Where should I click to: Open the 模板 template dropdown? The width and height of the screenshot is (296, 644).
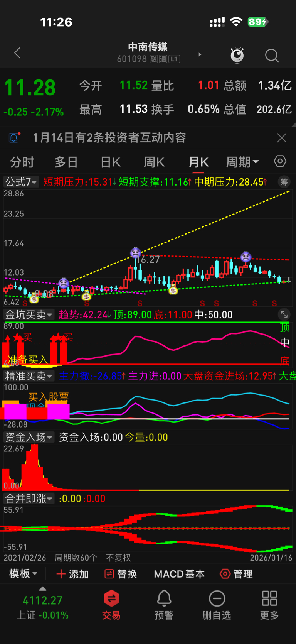click(23, 574)
